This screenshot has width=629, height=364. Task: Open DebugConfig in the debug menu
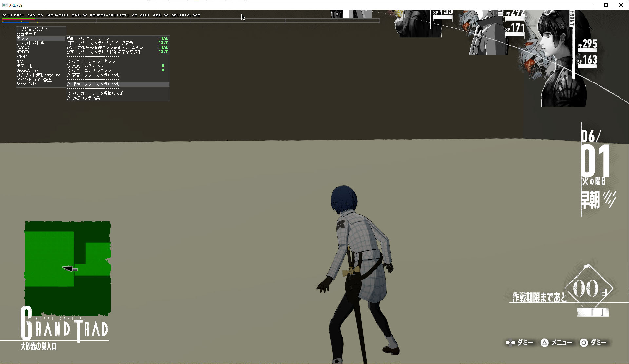[x=28, y=70]
